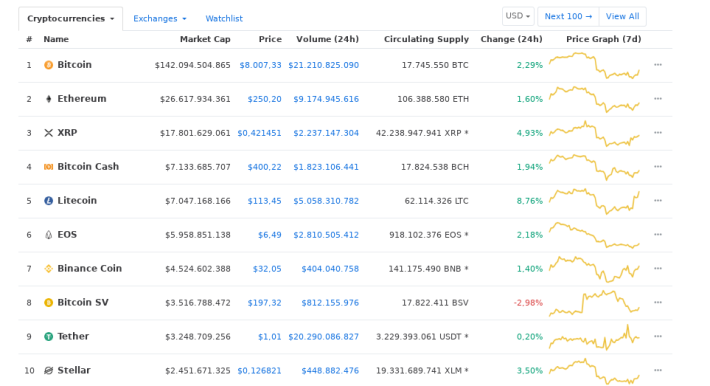
Task: Open the Bitcoin Cash name link
Action: (88, 167)
